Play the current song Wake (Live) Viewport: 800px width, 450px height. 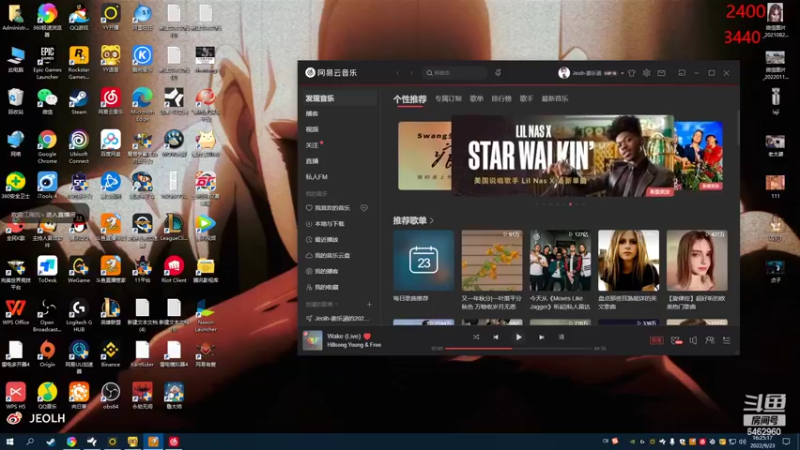518,337
